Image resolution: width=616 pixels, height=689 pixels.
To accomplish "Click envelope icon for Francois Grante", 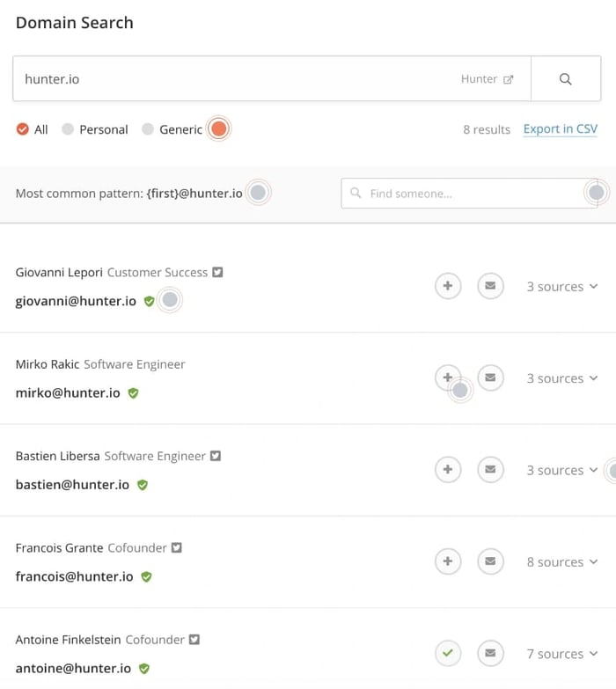I will (491, 561).
